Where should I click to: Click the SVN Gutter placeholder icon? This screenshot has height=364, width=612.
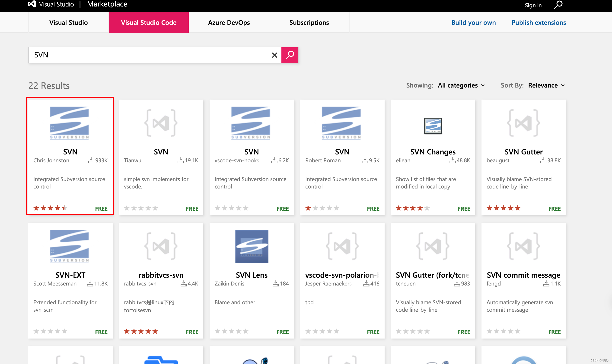524,123
